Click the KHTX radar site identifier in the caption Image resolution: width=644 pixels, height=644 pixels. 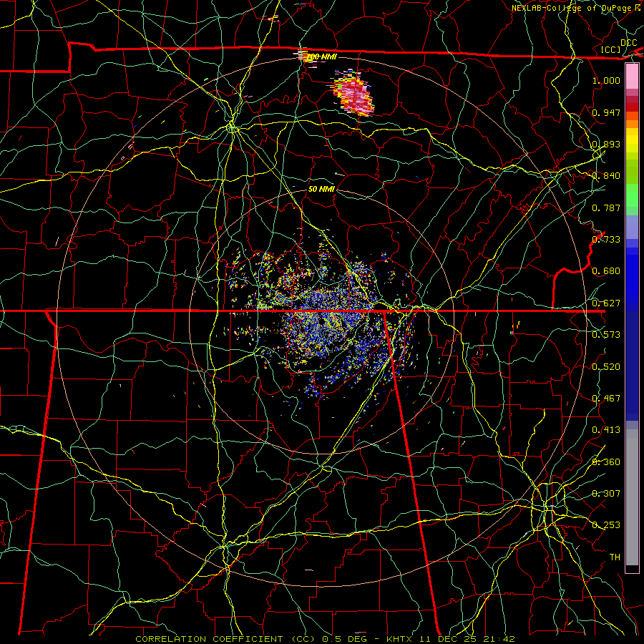399,639
